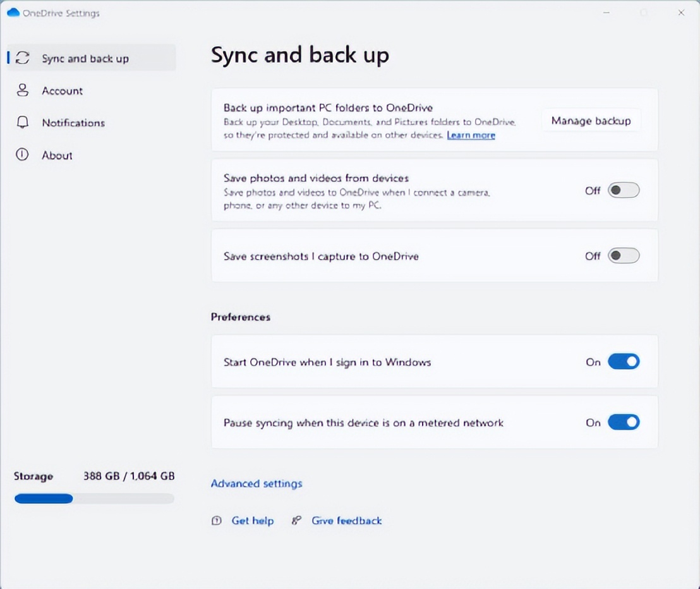The height and width of the screenshot is (589, 700).
Task: Open the Notifications section
Action: [x=73, y=123]
